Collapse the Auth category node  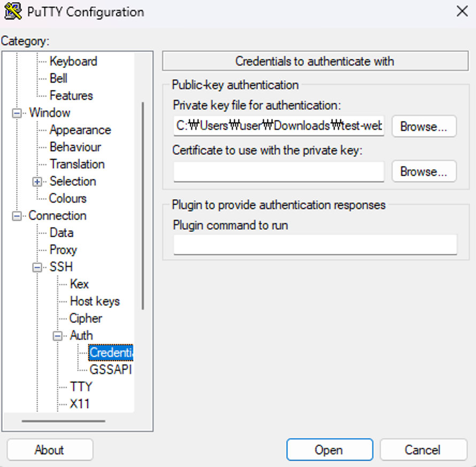coord(57,336)
